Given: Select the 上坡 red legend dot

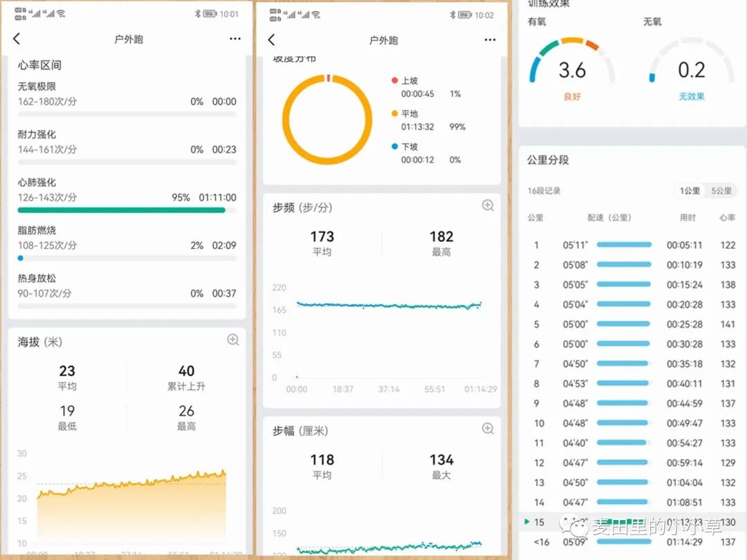Looking at the screenshot, I should [394, 80].
